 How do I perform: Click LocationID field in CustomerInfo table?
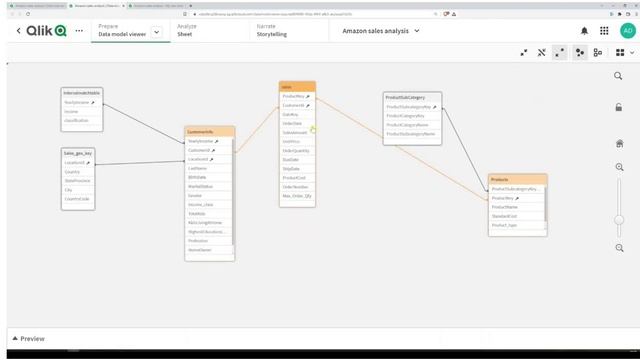coord(208,159)
